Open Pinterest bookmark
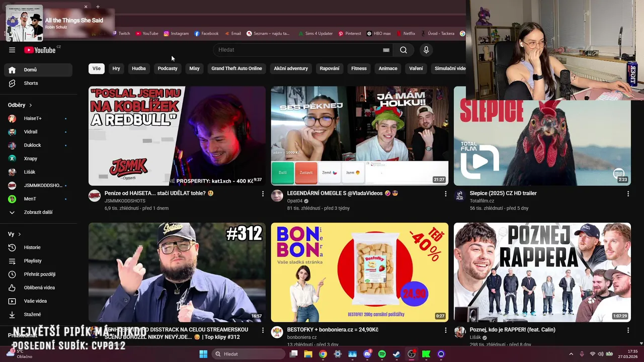The image size is (644, 362). (350, 34)
